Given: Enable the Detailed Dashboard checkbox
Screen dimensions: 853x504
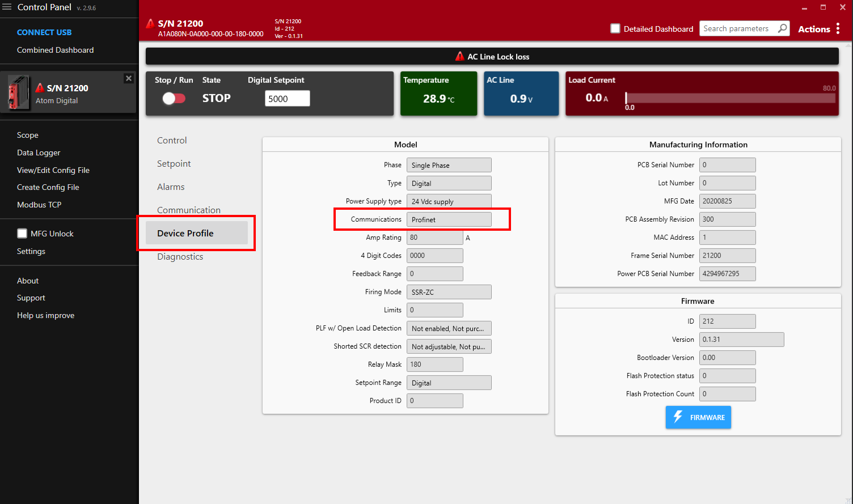Looking at the screenshot, I should (615, 28).
